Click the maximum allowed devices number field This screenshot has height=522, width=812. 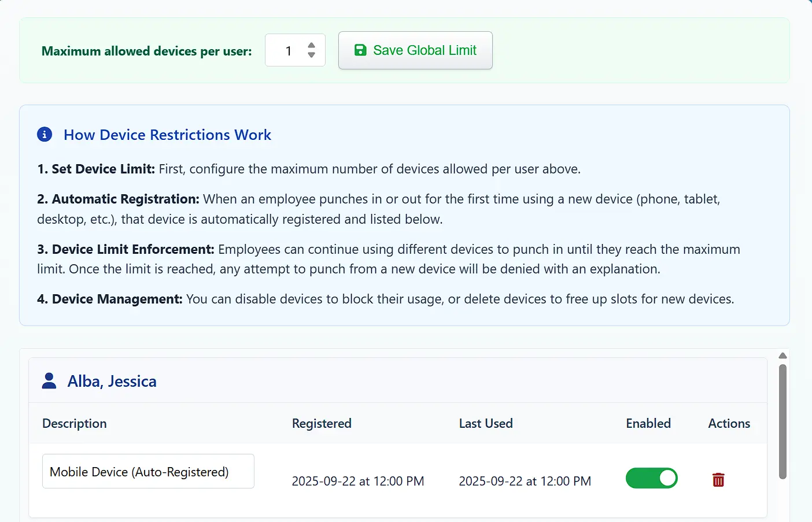tap(288, 50)
